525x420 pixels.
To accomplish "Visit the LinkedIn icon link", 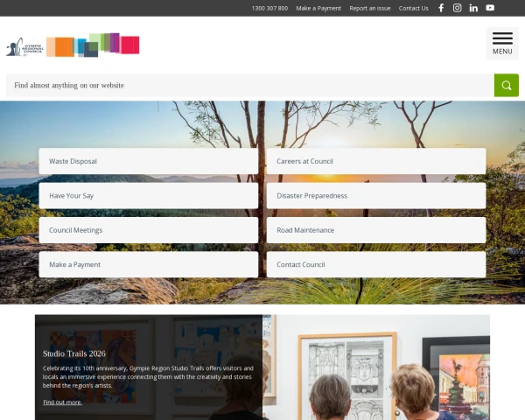I will tap(473, 8).
